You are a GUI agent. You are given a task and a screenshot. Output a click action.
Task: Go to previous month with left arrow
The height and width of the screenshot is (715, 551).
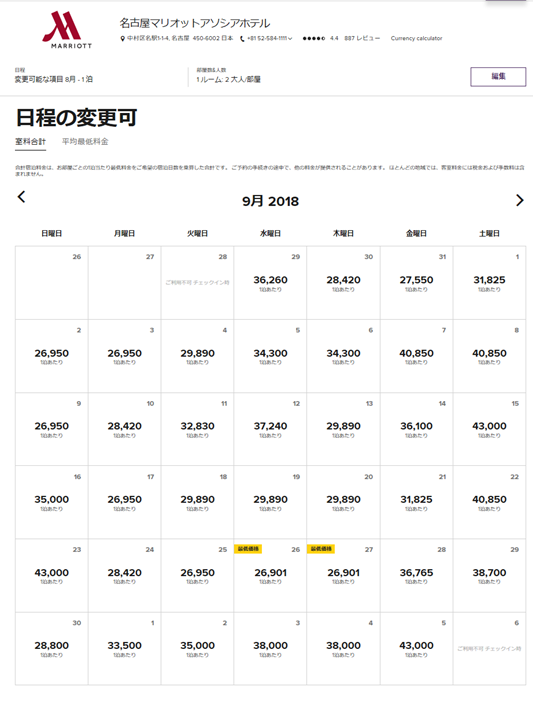click(21, 197)
